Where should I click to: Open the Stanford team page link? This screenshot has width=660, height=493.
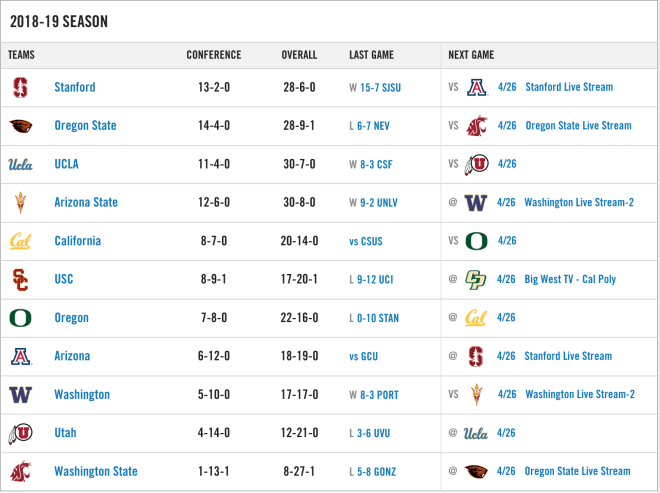[75, 87]
